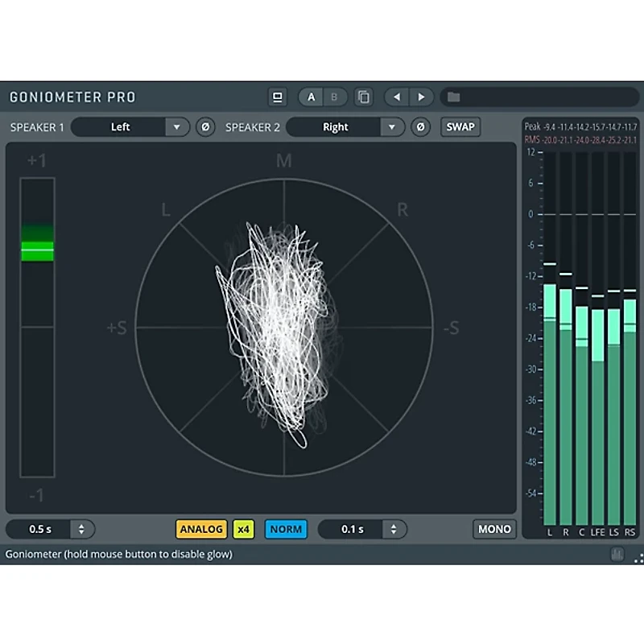Toggle ANALOG metering mode
Viewport: 644px width, 644px height.
pyautogui.click(x=200, y=529)
